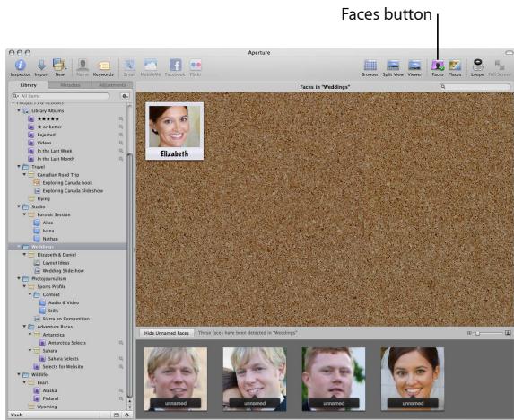The image size is (514, 420).
Task: Switch to the Metadata tab
Action: pyautogui.click(x=70, y=85)
